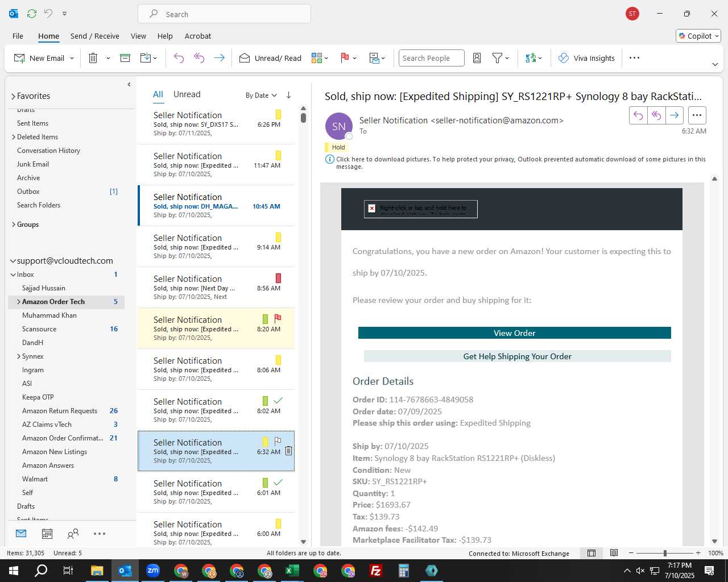Screen dimensions: 728x582
Task: Click the Delete trash icon in ribbon
Action: pos(93,58)
